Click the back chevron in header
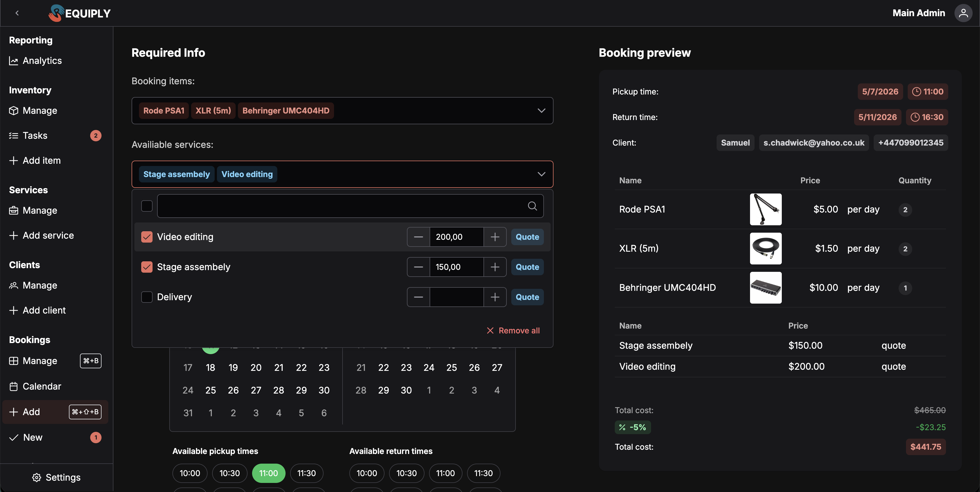The image size is (980, 492). coord(17,13)
